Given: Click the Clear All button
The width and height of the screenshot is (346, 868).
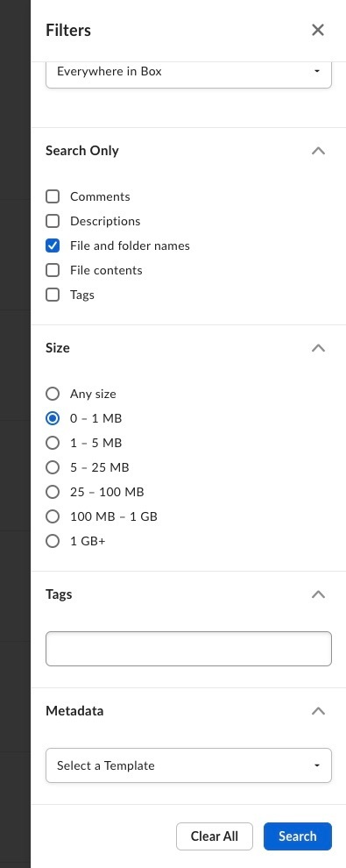Looking at the screenshot, I should 215,836.
